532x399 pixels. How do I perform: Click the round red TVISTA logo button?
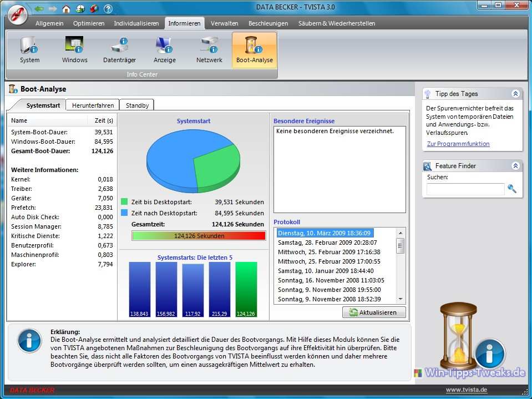17,14
